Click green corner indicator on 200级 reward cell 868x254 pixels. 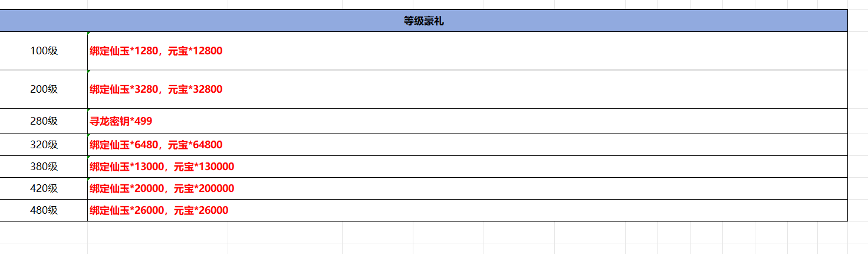[89, 71]
